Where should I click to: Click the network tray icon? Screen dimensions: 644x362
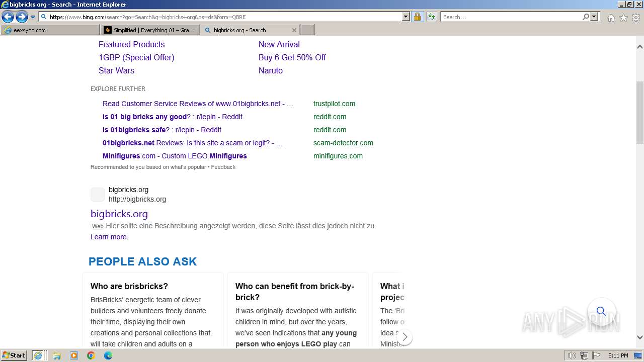(584, 355)
